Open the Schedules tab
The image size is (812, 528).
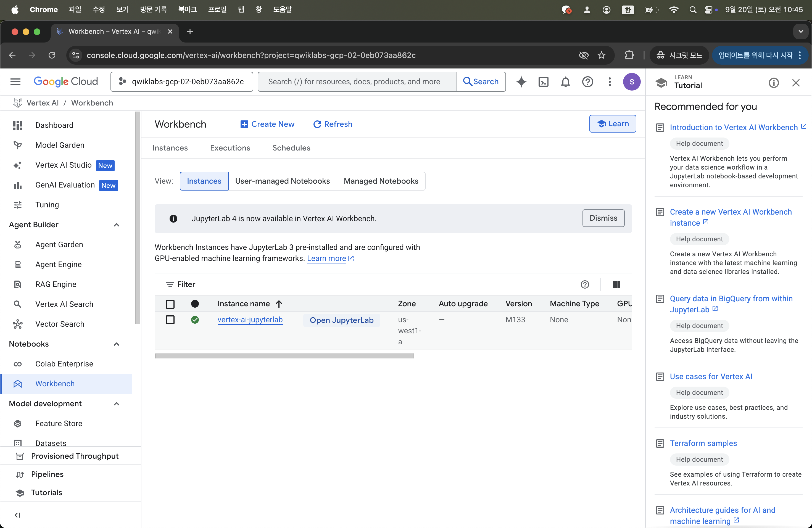click(x=291, y=148)
